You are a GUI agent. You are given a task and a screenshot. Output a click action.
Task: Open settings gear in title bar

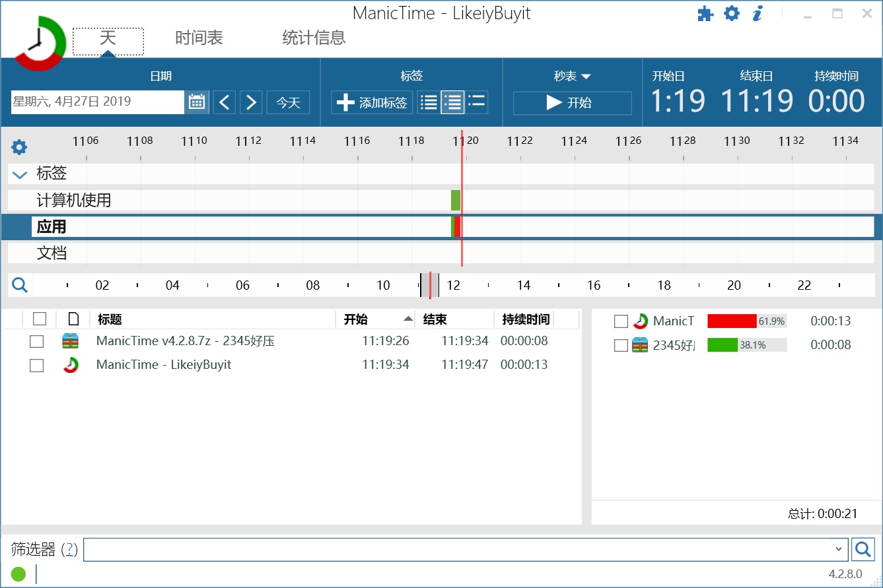pyautogui.click(x=732, y=13)
